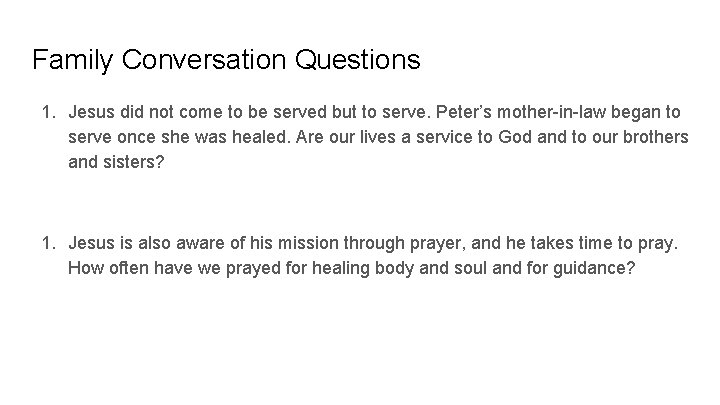
Task: Click the word Questions in the heading
Action: pos(358,60)
